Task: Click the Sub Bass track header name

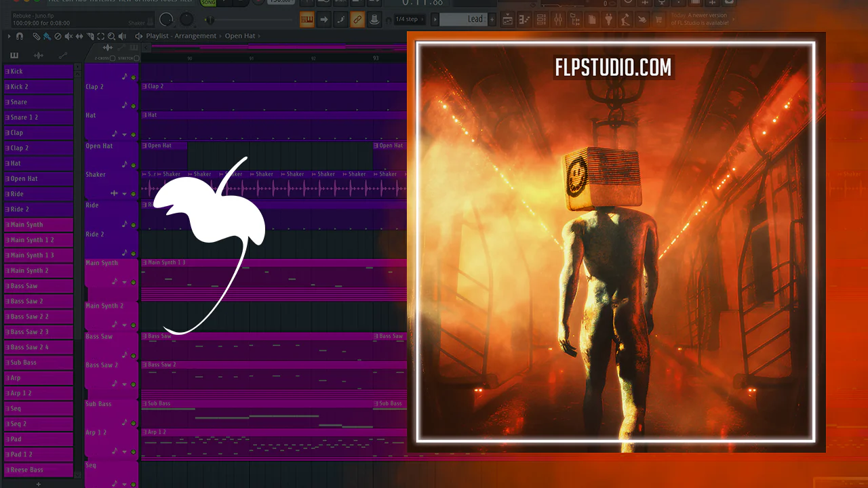Action: (x=98, y=404)
